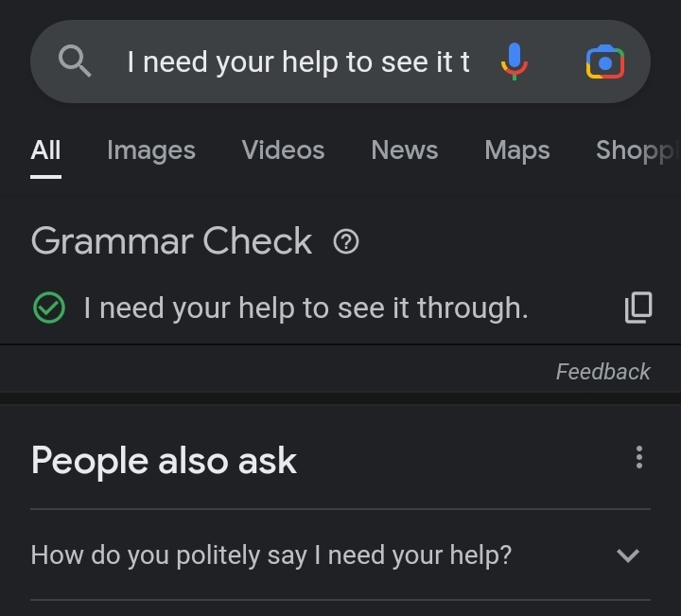Open the Maps tab

click(517, 151)
